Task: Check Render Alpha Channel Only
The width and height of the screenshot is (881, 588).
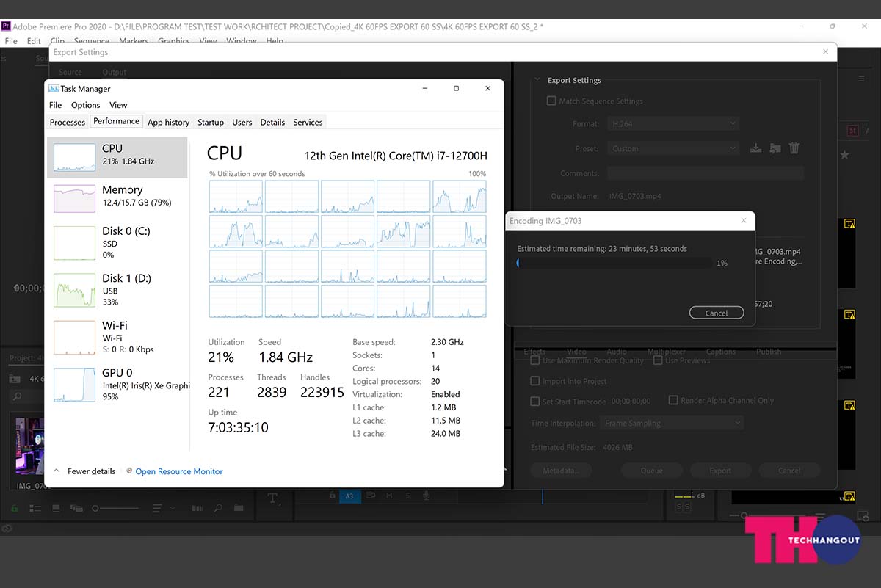Action: (x=673, y=400)
